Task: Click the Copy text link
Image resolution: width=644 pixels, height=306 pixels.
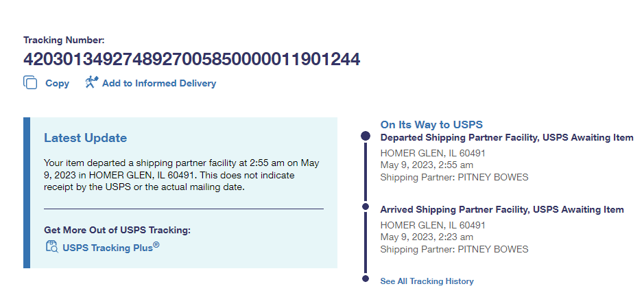Action: click(57, 83)
